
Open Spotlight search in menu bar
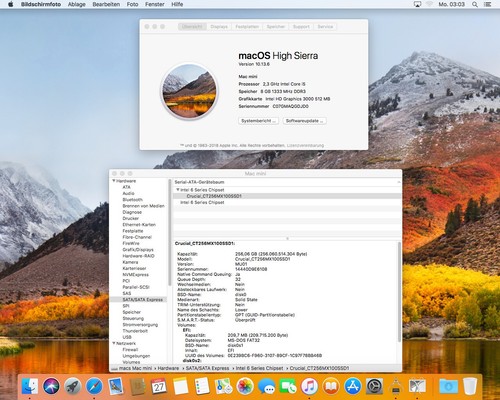475,4
